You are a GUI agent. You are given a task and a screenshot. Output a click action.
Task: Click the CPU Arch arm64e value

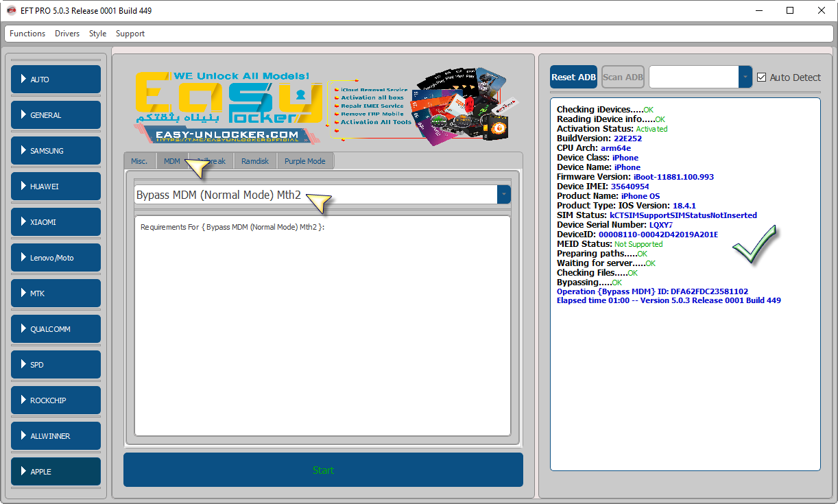point(616,148)
